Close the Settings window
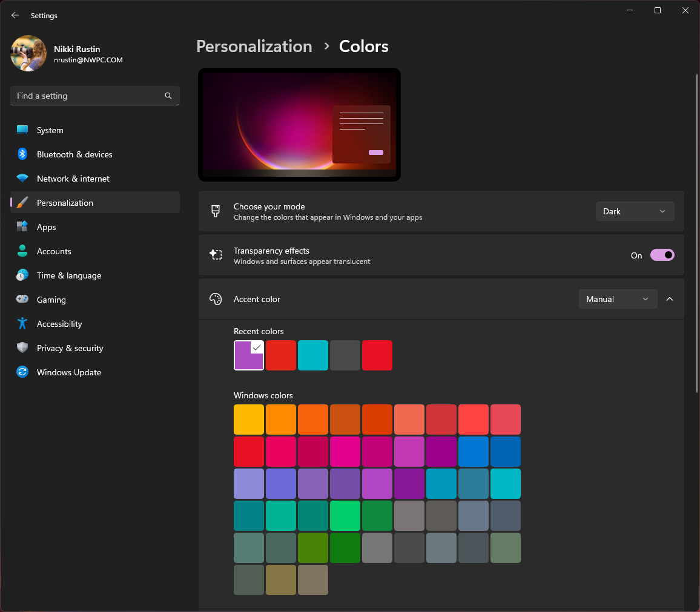Image resolution: width=700 pixels, height=612 pixels. [685, 10]
